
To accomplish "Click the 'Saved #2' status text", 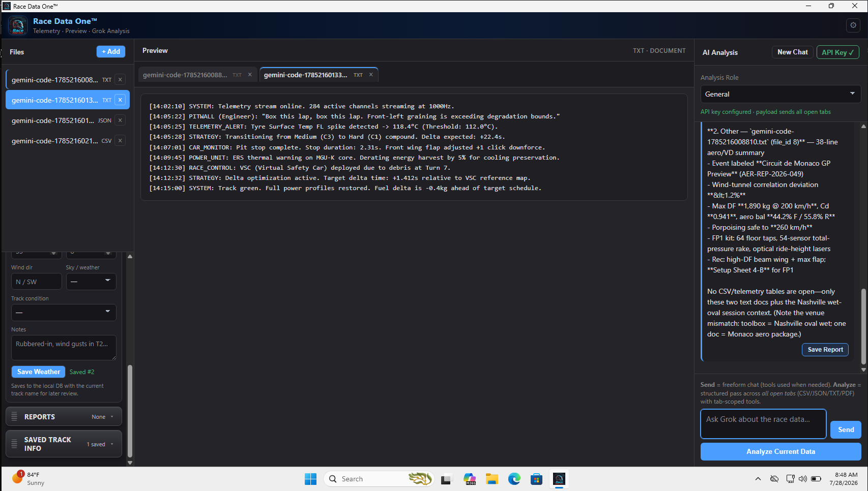I will [82, 372].
